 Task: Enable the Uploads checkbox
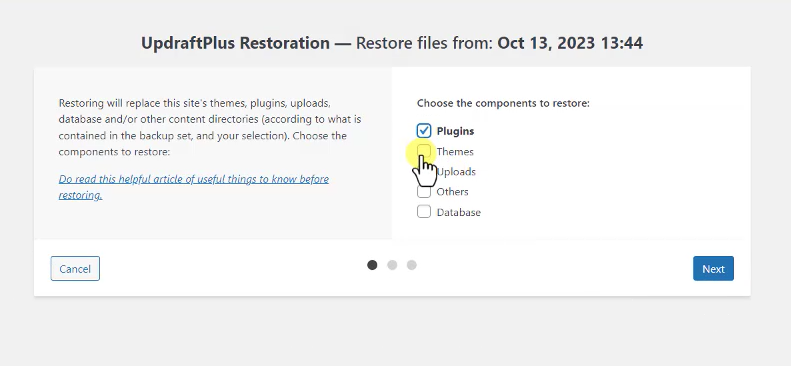click(x=424, y=171)
